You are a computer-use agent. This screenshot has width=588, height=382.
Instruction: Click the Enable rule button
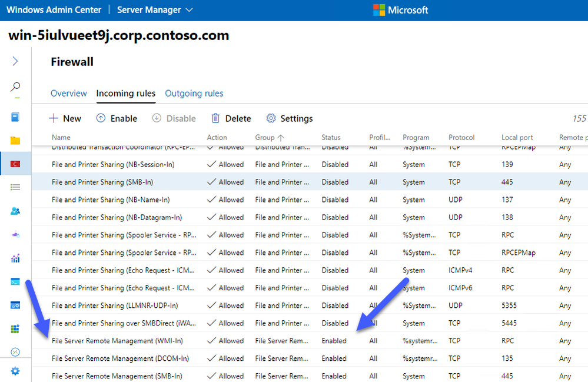tap(117, 118)
